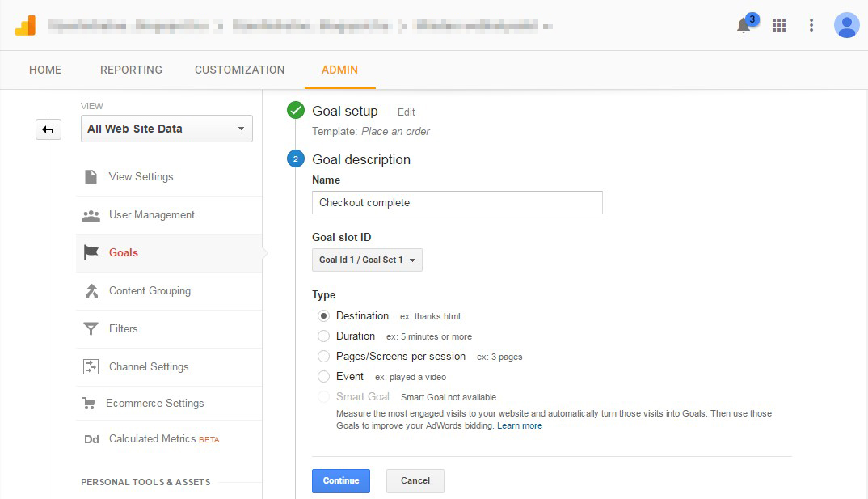Follow the Learn more link about Smart Goals
This screenshot has width=868, height=499.
coord(519,425)
